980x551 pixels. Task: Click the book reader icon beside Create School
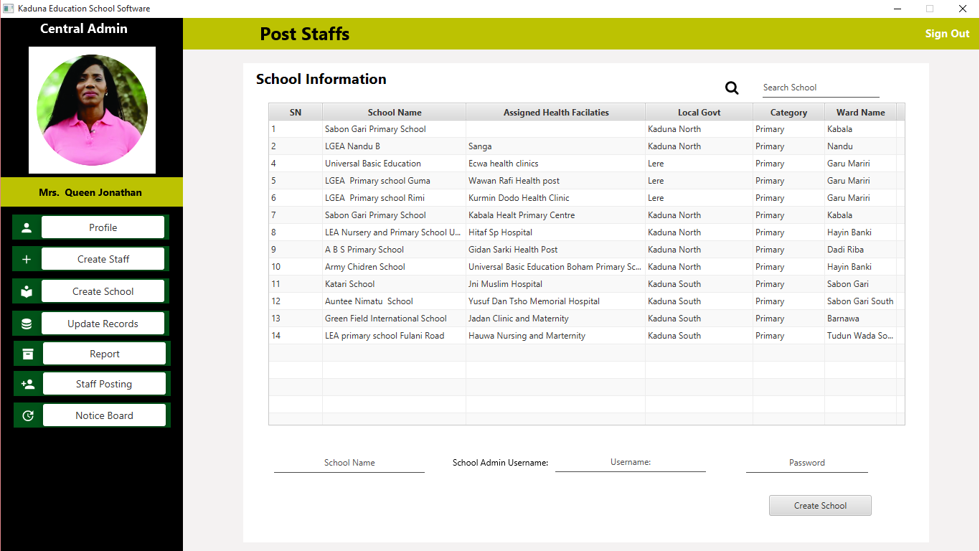point(27,291)
